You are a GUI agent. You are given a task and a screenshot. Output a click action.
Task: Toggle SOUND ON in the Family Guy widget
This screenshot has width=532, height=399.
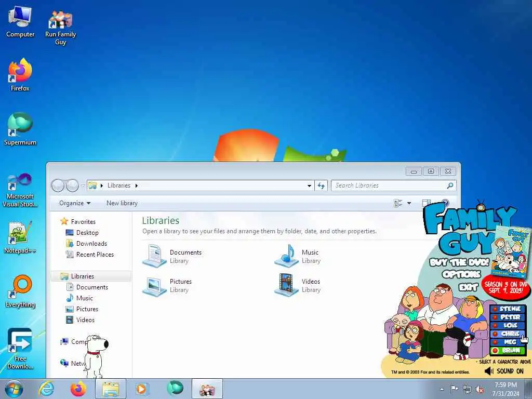point(504,371)
